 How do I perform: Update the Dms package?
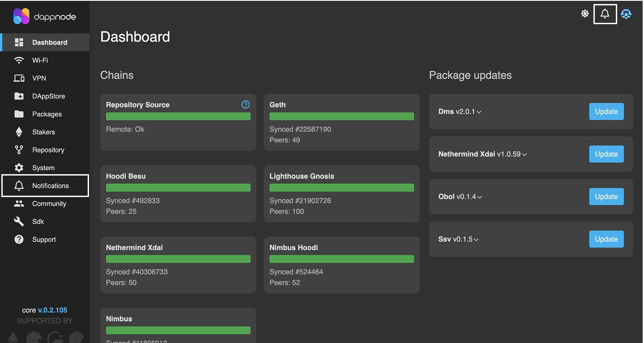click(606, 111)
